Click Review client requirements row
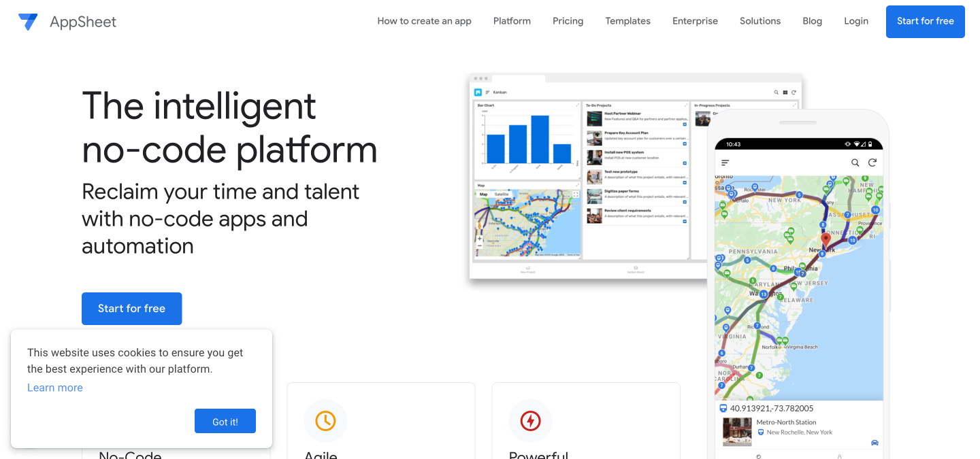This screenshot has height=459, width=980. 637,215
